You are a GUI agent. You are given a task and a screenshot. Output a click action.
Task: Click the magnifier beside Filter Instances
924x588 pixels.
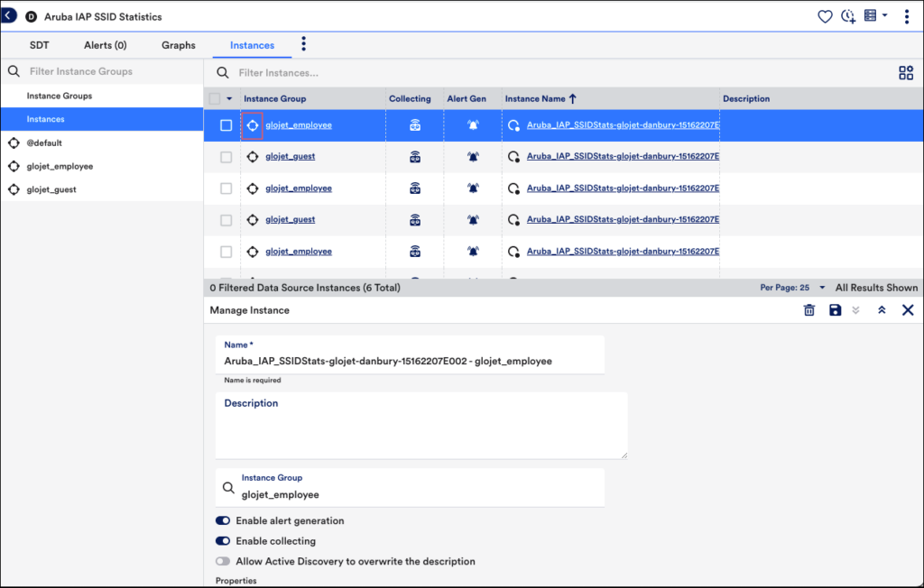[222, 72]
